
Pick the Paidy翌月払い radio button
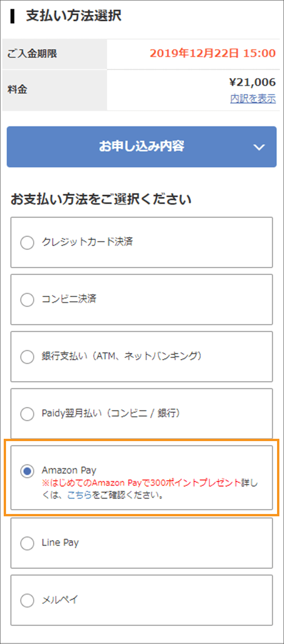27,414
